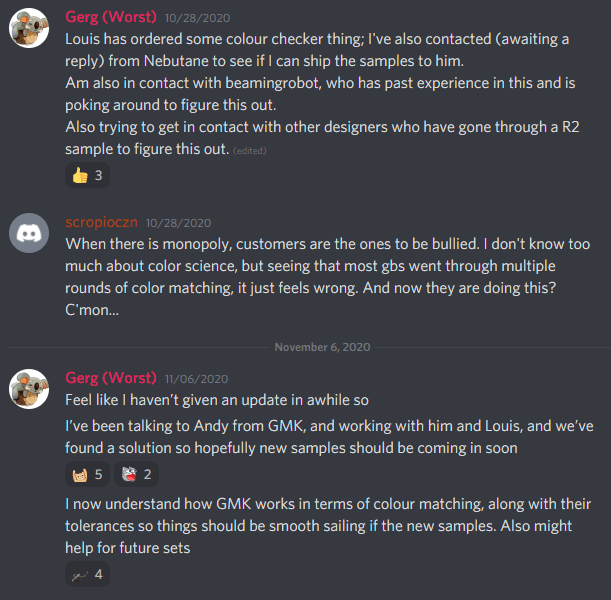This screenshot has height=600, width=611.
Task: Click Gerg's koala avatar on the 10/28 message
Action: click(x=30, y=30)
